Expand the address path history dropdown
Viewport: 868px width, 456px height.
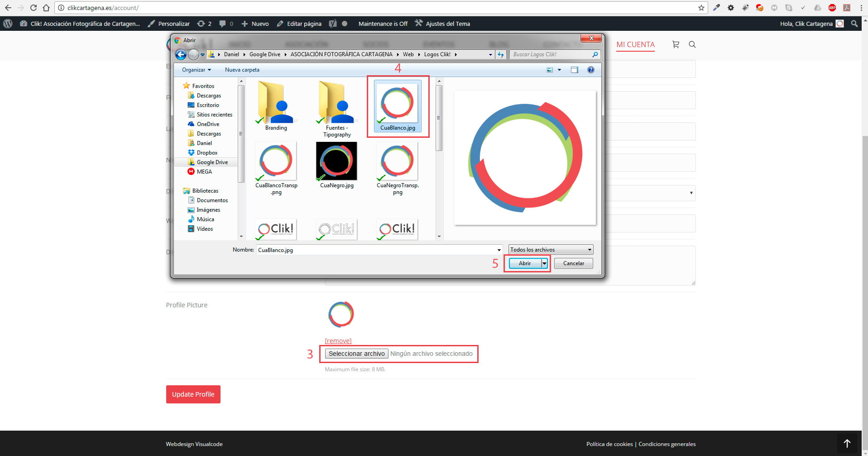[x=490, y=54]
